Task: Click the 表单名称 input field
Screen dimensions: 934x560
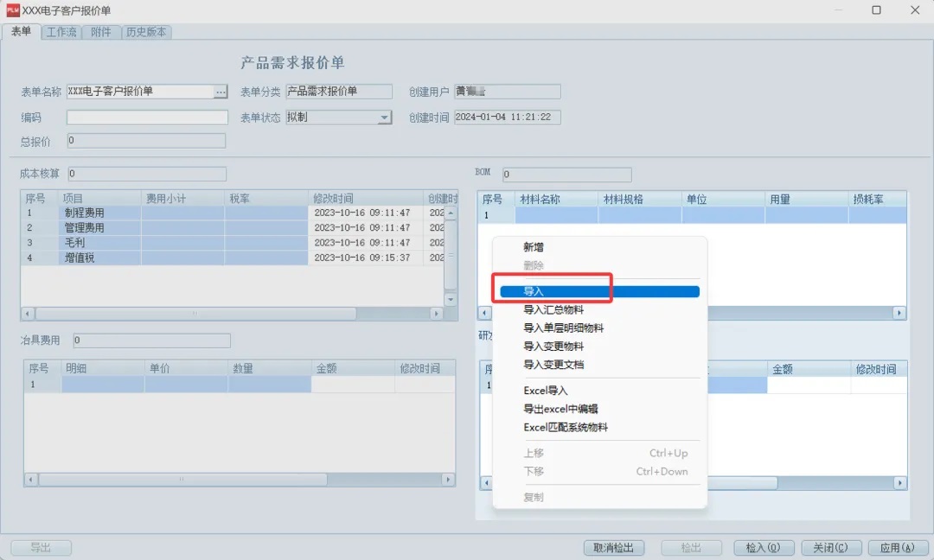Action: (x=140, y=92)
